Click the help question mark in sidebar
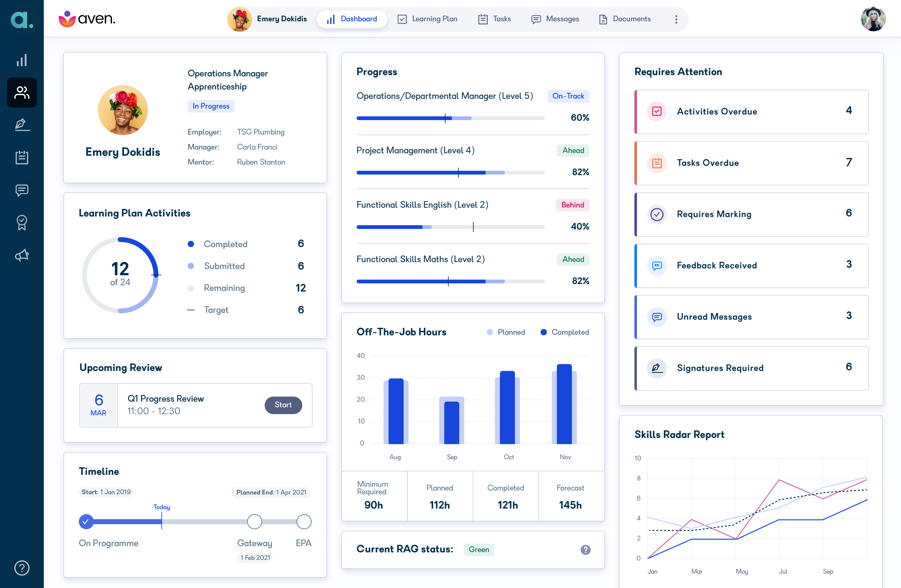This screenshot has width=901, height=588. pos(22,568)
